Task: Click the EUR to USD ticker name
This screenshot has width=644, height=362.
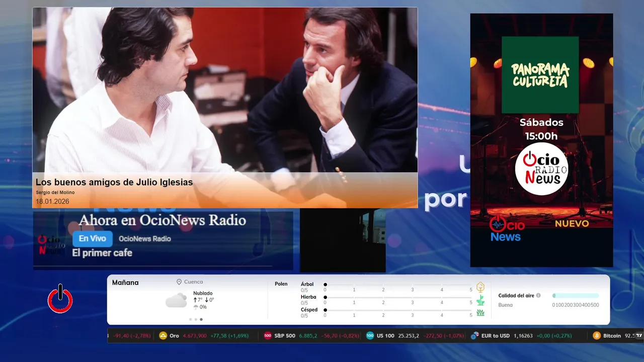Action: [x=495, y=336]
